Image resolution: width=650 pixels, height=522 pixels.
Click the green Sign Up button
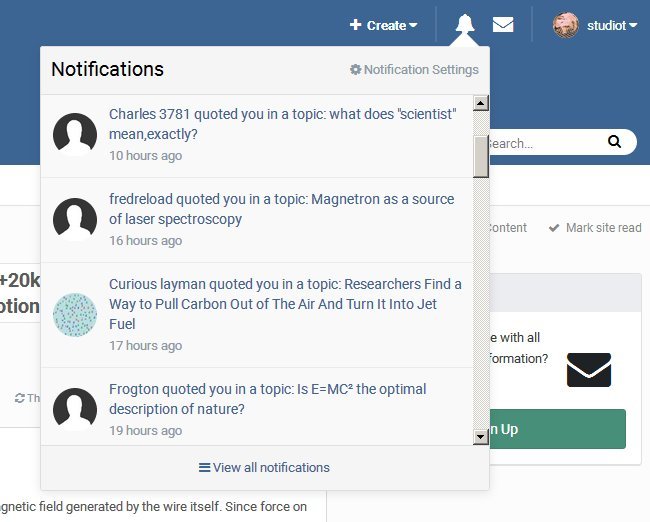click(x=558, y=429)
